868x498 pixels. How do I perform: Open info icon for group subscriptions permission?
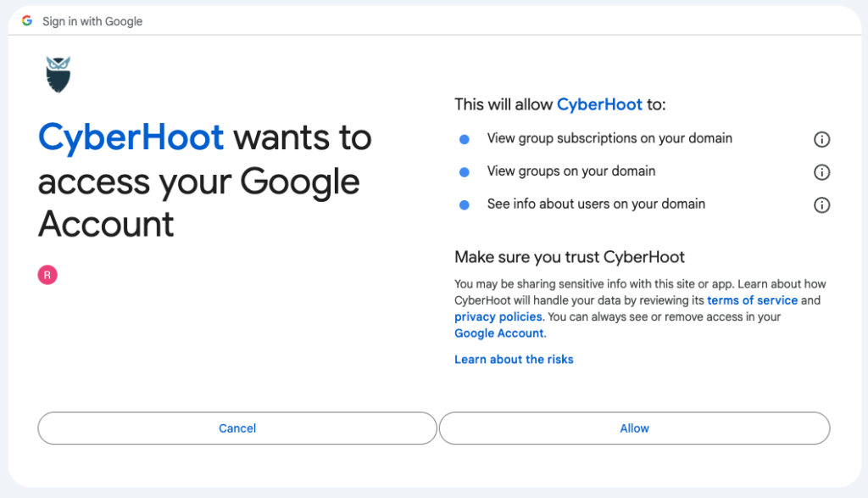(x=821, y=139)
